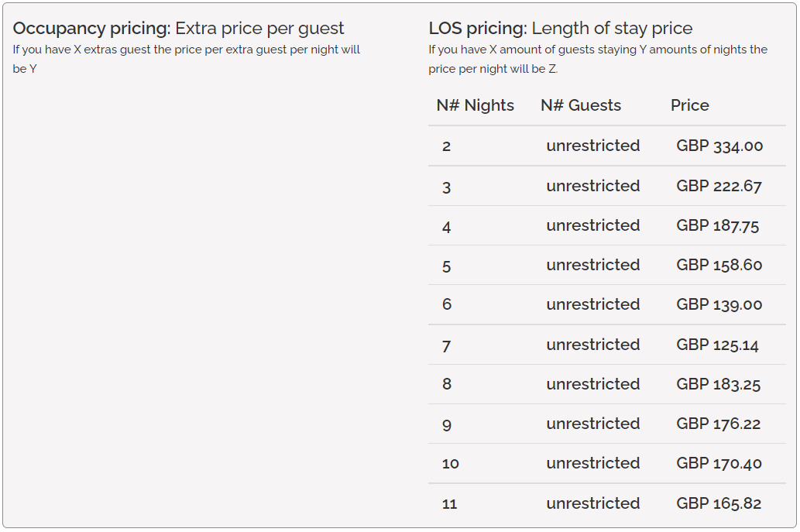Click "unrestricted" in the 2 nights row
The width and height of the screenshot is (800, 532).
click(592, 146)
